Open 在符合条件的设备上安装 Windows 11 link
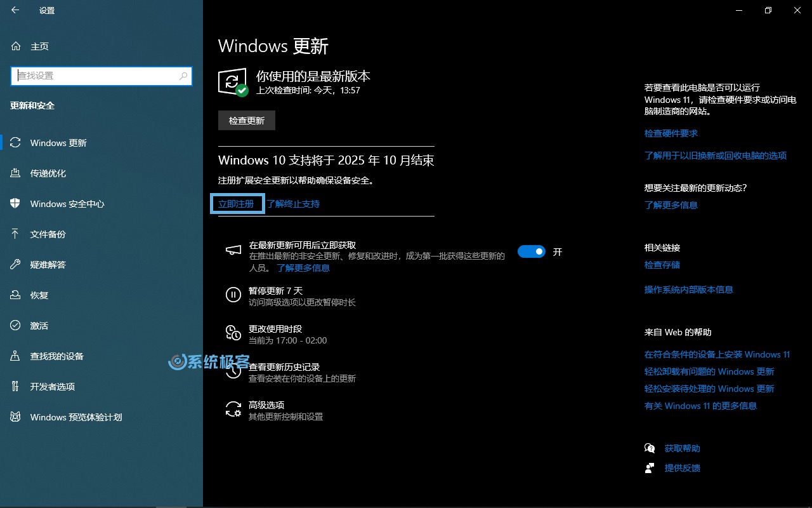812x508 pixels. (x=717, y=354)
